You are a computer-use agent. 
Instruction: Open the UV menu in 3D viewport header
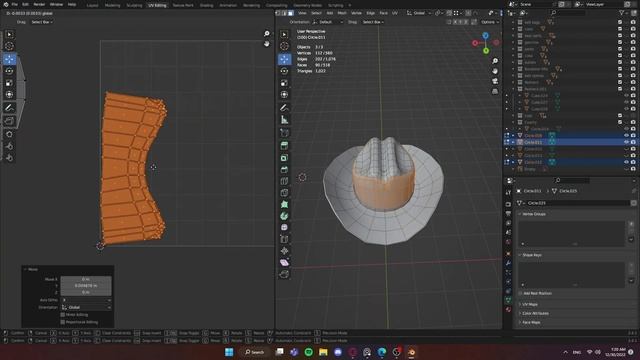coord(395,13)
